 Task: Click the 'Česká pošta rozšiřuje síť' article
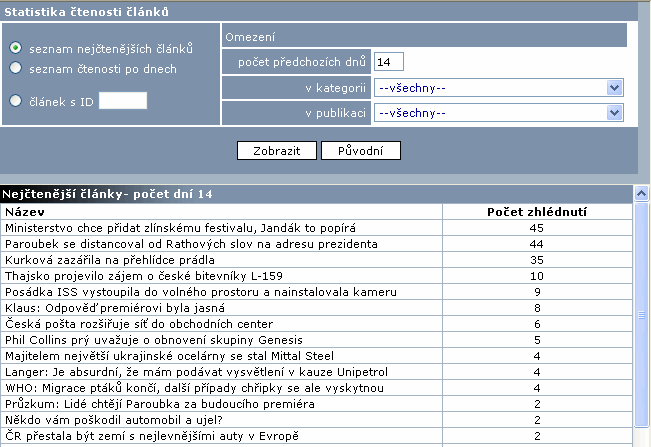(x=139, y=324)
